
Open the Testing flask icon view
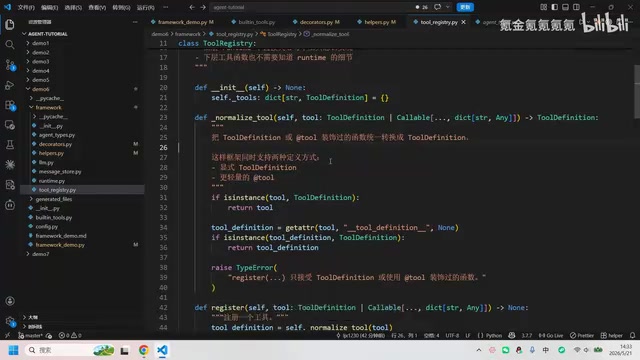(x=10, y=144)
